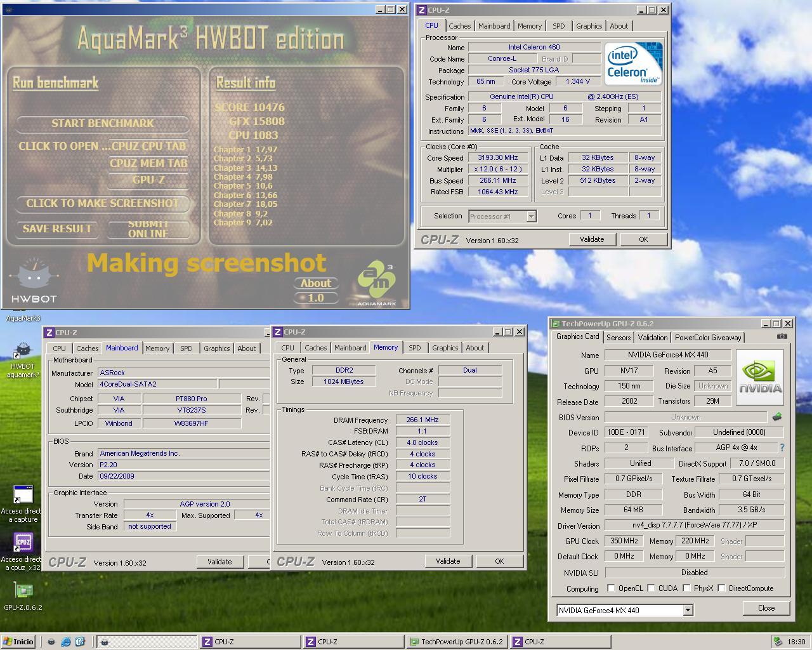Screen dimensions: 812x650
Task: Click the third quick launch icon
Action: point(80,642)
